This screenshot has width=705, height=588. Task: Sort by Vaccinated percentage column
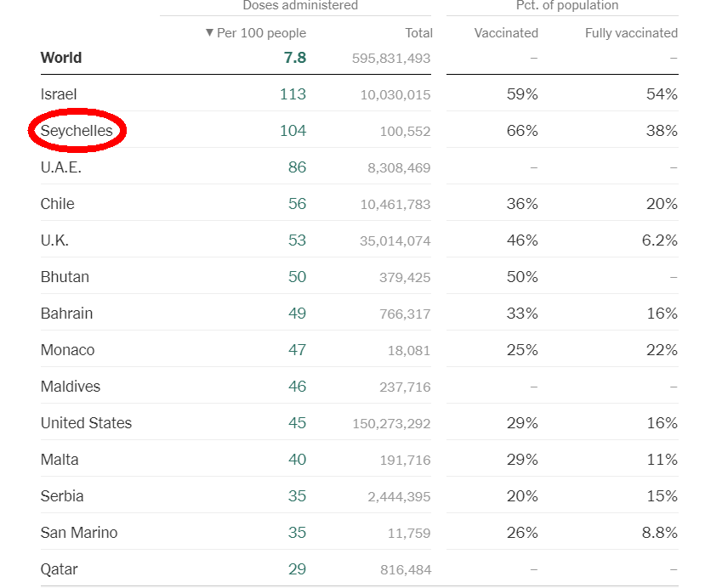(506, 33)
